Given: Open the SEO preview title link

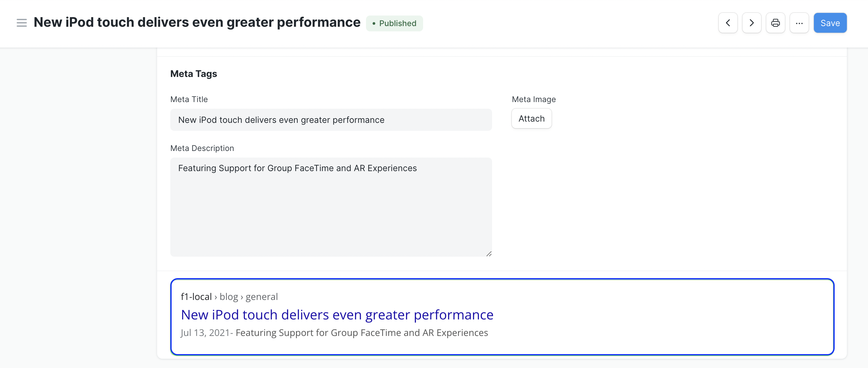Looking at the screenshot, I should click(337, 314).
